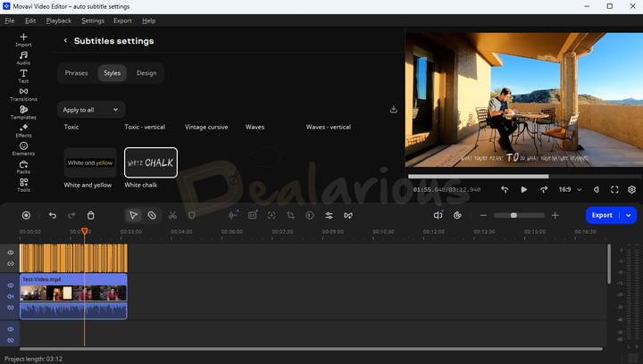
Task: Add a marker with marker icon
Action: tap(191, 215)
